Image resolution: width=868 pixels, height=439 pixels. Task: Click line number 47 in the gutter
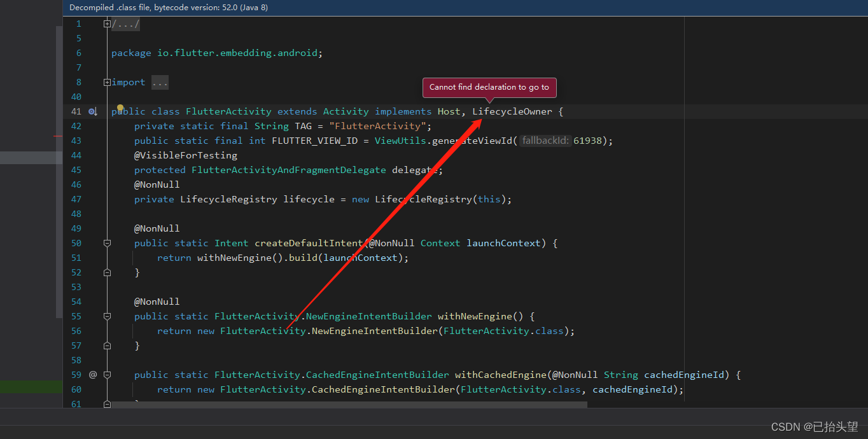[x=76, y=199]
